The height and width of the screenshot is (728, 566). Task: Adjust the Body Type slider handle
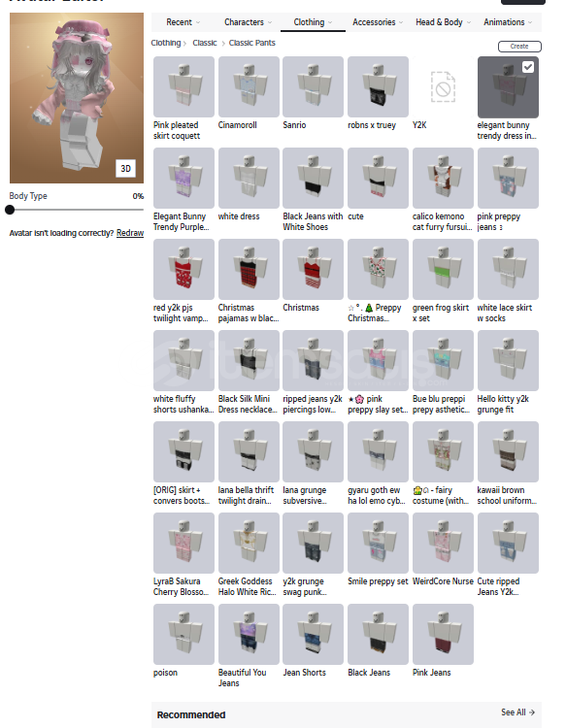(x=10, y=210)
